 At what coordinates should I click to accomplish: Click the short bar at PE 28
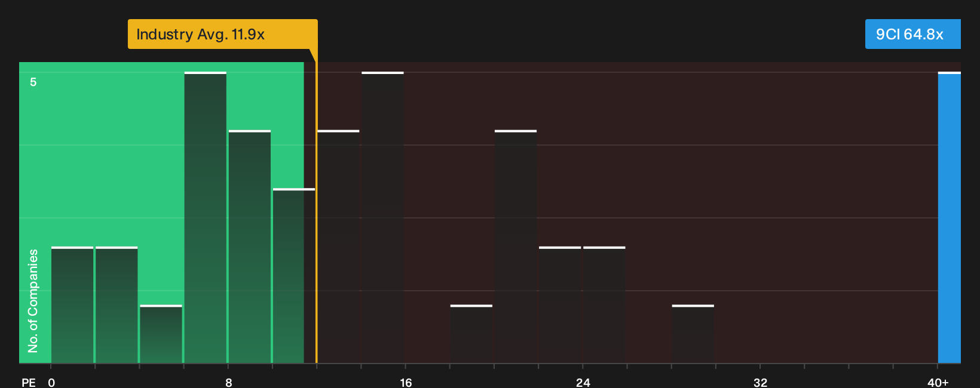pyautogui.click(x=693, y=334)
